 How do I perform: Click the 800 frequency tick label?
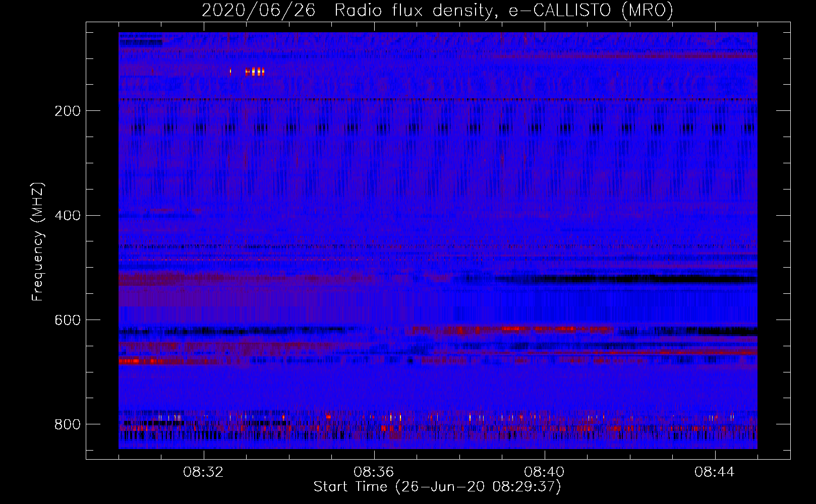68,424
